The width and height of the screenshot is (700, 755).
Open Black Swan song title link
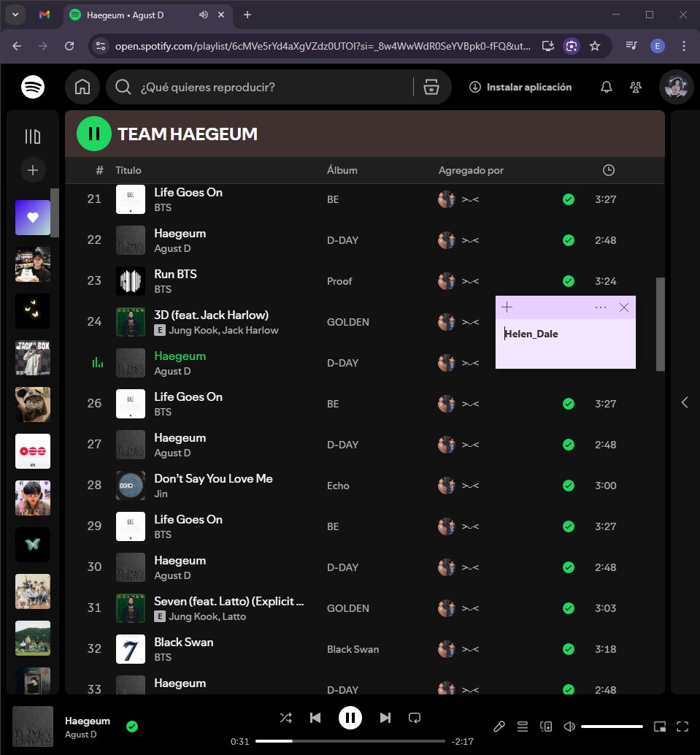point(183,642)
